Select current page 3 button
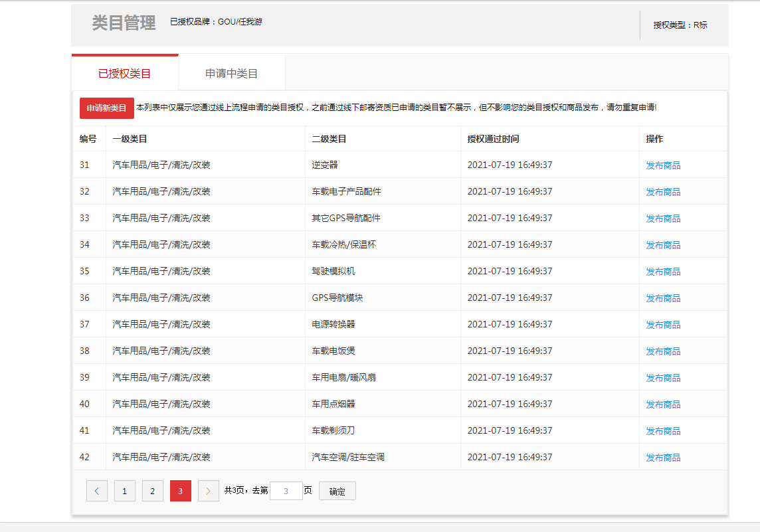The image size is (760, 532). pyautogui.click(x=180, y=491)
